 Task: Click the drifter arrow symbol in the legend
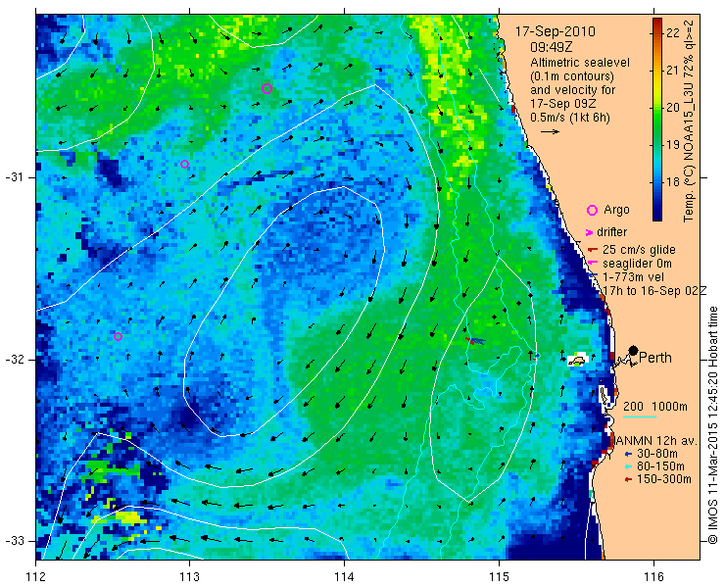[x=590, y=232]
